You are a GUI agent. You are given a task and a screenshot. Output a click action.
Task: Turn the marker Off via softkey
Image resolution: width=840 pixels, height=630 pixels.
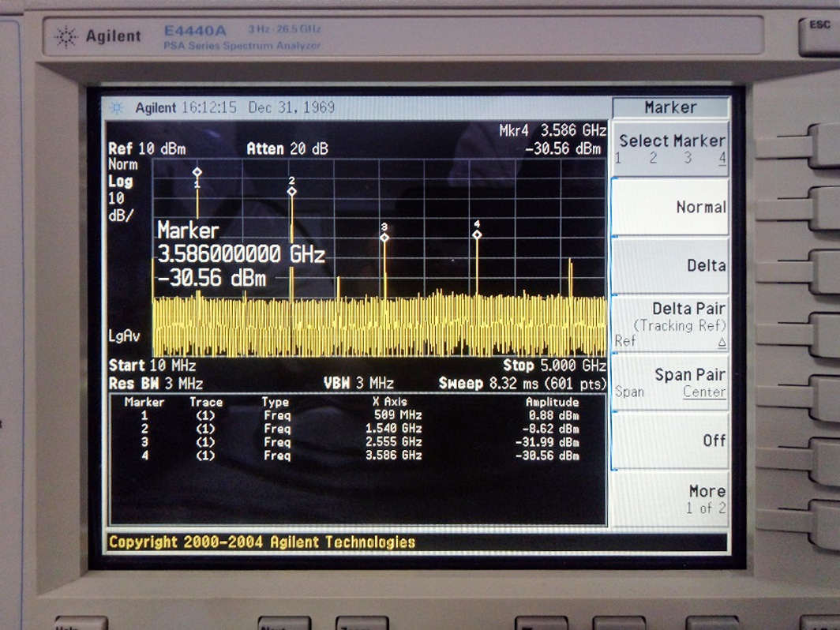click(x=670, y=441)
